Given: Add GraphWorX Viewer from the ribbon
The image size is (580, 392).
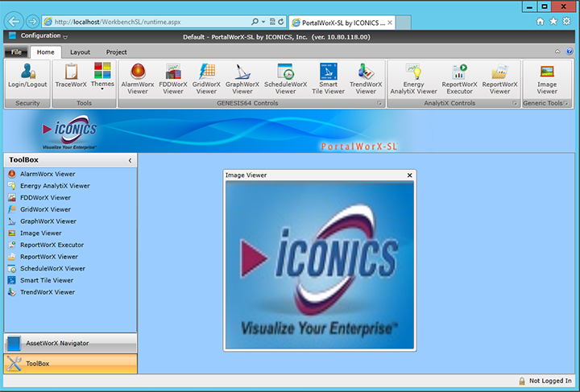Looking at the screenshot, I should tap(242, 79).
